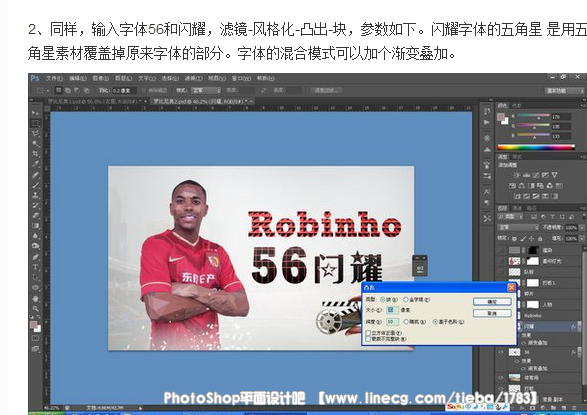Add a Levels adjustment

526,175
